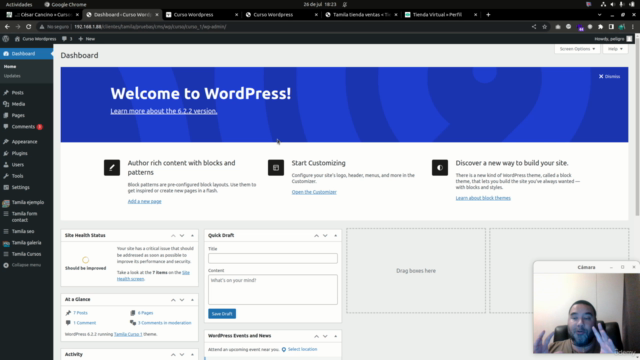Go to Updates submenu
Viewport: 640px width, 360px height.
pos(12,76)
